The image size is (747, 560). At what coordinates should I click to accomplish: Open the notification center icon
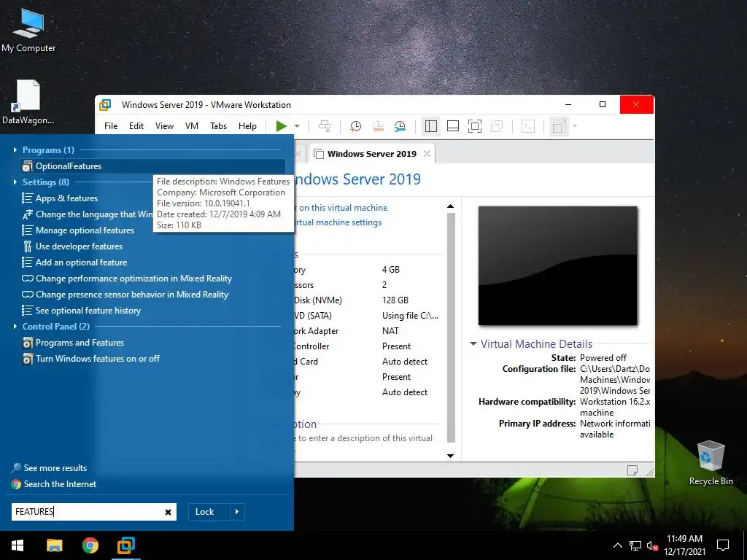[x=723, y=545]
